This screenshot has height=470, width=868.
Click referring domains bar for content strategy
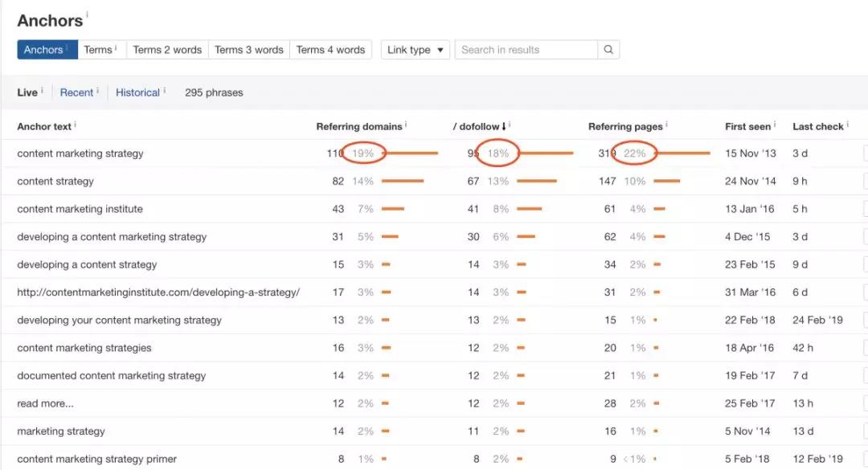tap(402, 182)
